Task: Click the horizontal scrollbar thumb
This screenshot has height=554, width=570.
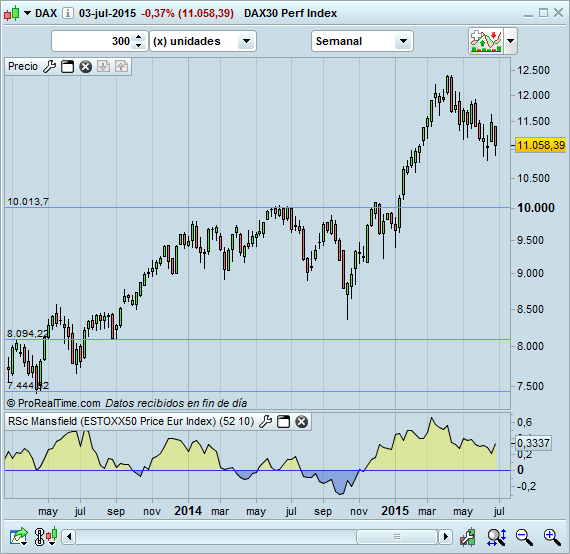Action: click(397, 537)
